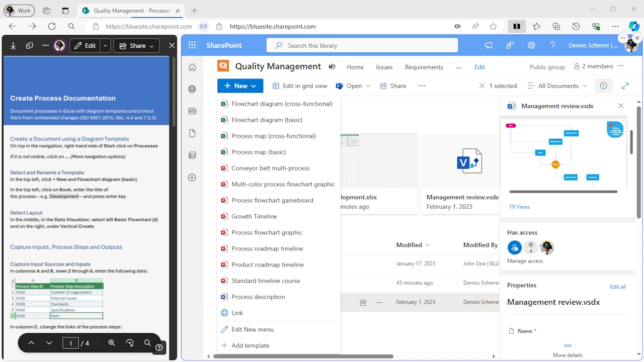
Task: Click Manage access link
Action: [525, 261]
